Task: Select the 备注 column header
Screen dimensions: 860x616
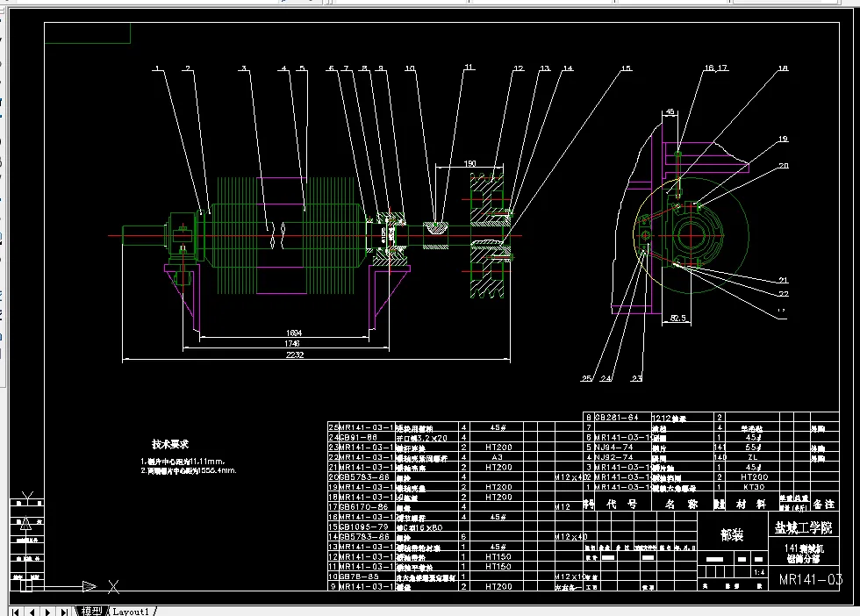Action: pos(824,504)
